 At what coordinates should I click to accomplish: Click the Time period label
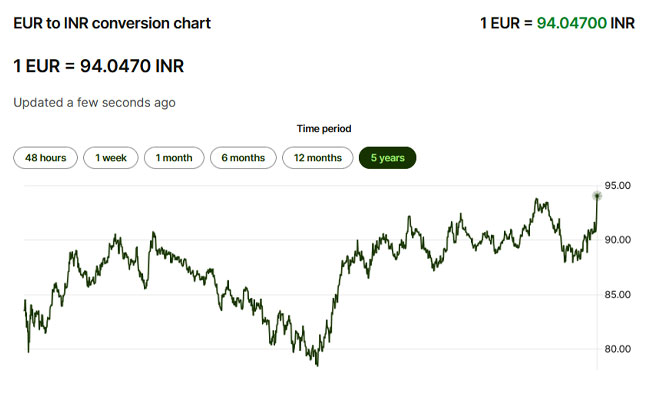[324, 129]
